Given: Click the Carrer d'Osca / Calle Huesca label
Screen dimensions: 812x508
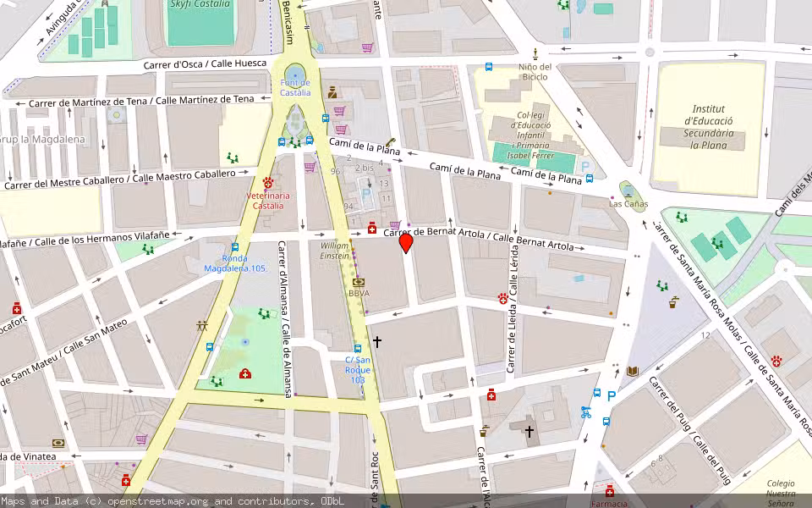Looking at the screenshot, I should 205,64.
